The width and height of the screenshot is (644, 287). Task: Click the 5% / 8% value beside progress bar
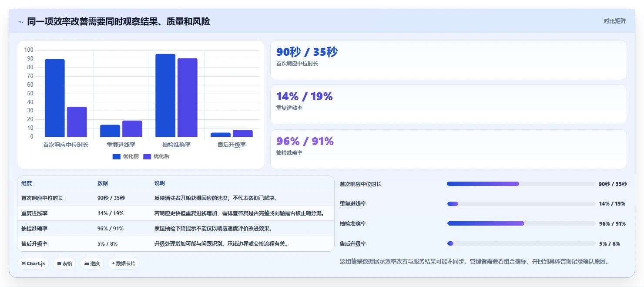(x=610, y=244)
